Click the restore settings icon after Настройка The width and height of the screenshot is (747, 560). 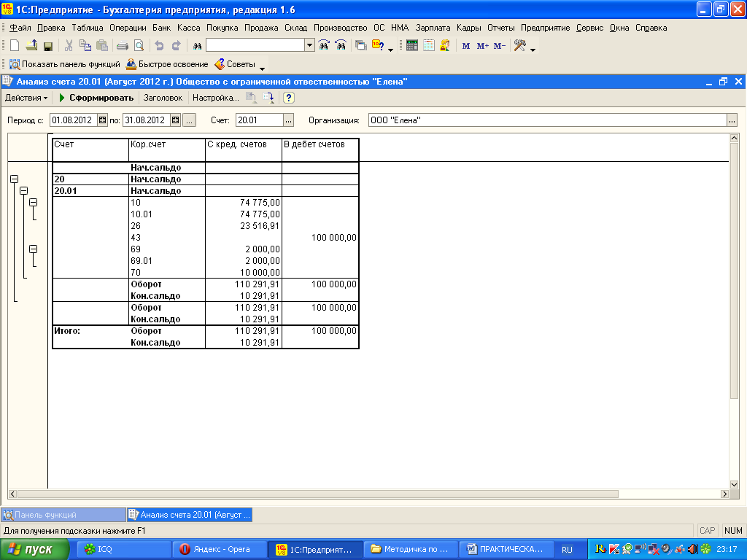(251, 98)
